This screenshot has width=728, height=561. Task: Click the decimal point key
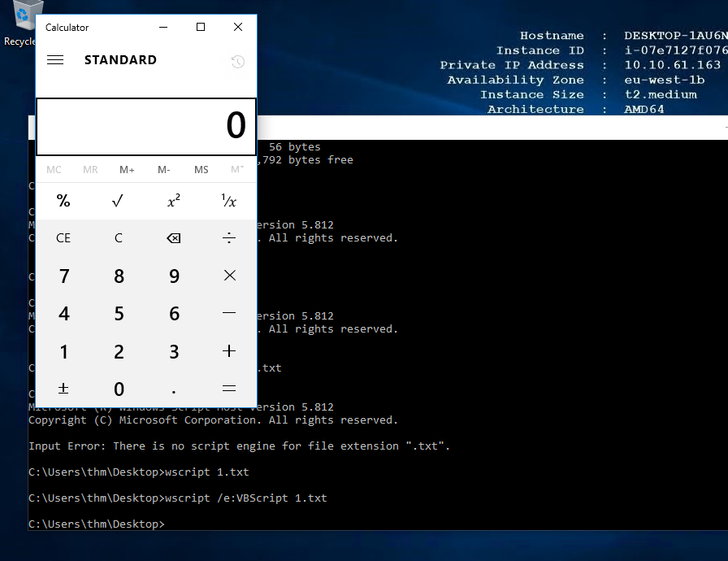point(174,389)
